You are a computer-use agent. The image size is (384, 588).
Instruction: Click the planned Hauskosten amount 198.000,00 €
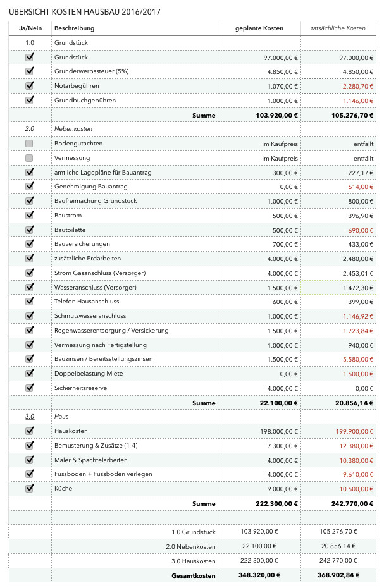point(275,431)
